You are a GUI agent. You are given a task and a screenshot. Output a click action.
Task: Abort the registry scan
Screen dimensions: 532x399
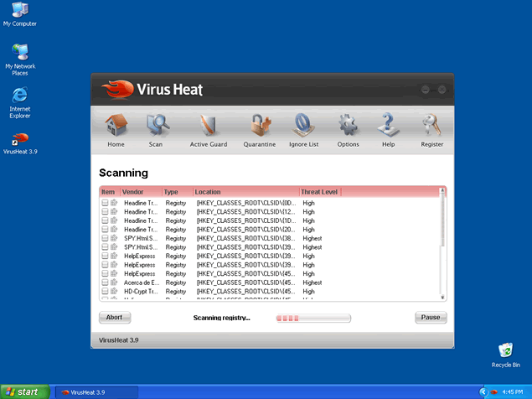coord(115,318)
